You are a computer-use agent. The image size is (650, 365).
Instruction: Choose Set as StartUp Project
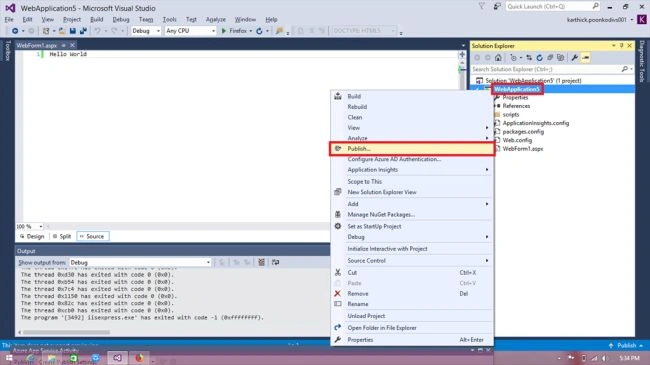tap(412, 226)
